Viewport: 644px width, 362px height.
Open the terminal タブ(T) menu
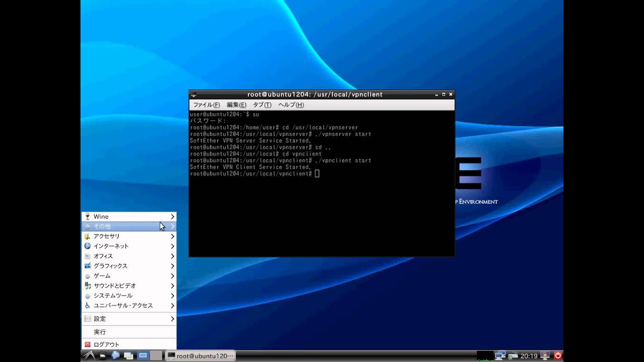(262, 105)
